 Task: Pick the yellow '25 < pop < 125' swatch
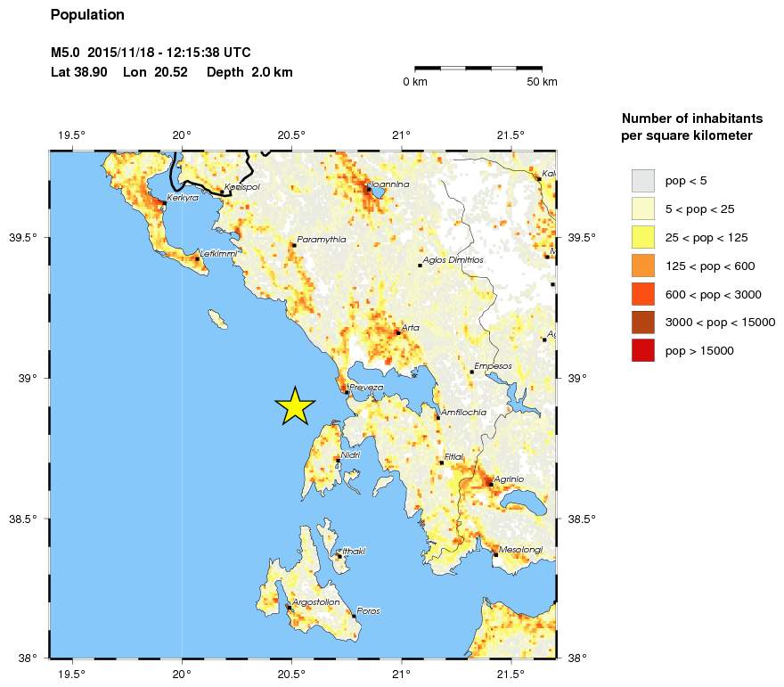click(x=642, y=237)
